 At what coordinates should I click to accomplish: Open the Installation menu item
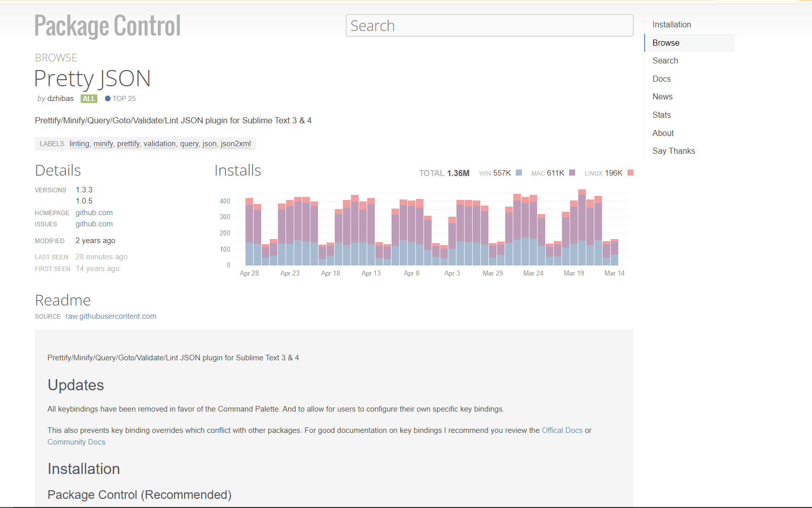[x=672, y=24]
